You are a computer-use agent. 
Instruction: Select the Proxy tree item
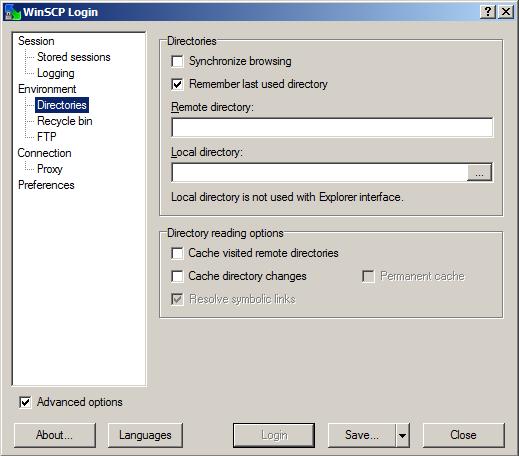50,169
